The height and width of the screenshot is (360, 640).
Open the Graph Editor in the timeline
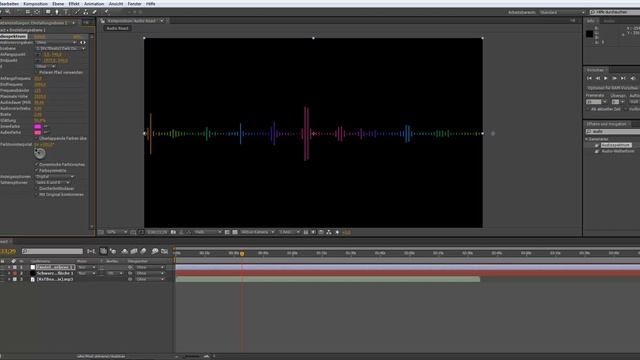tap(164, 251)
